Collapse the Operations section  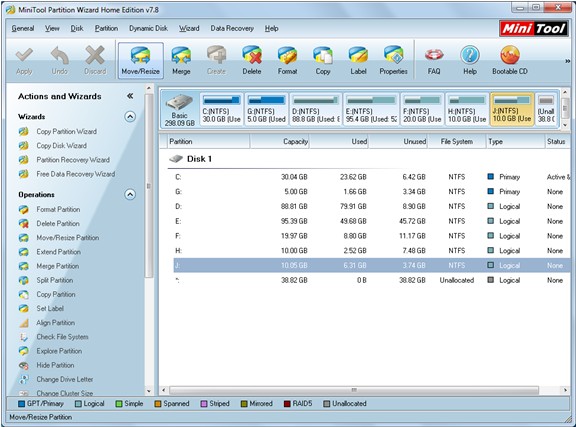click(130, 194)
